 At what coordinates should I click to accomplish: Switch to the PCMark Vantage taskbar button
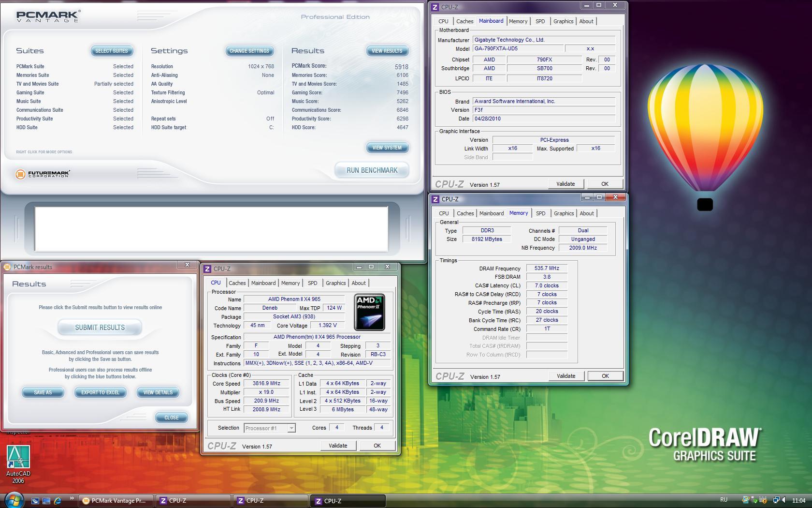point(116,501)
